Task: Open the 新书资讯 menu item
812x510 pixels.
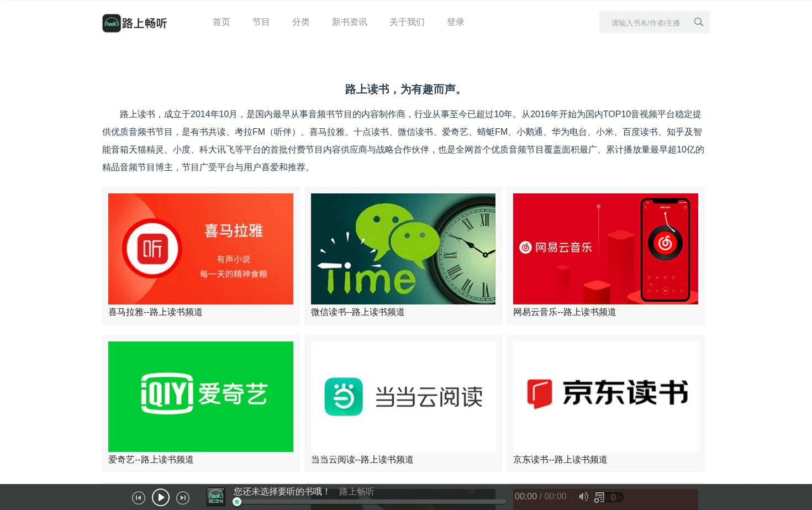Action: click(350, 22)
